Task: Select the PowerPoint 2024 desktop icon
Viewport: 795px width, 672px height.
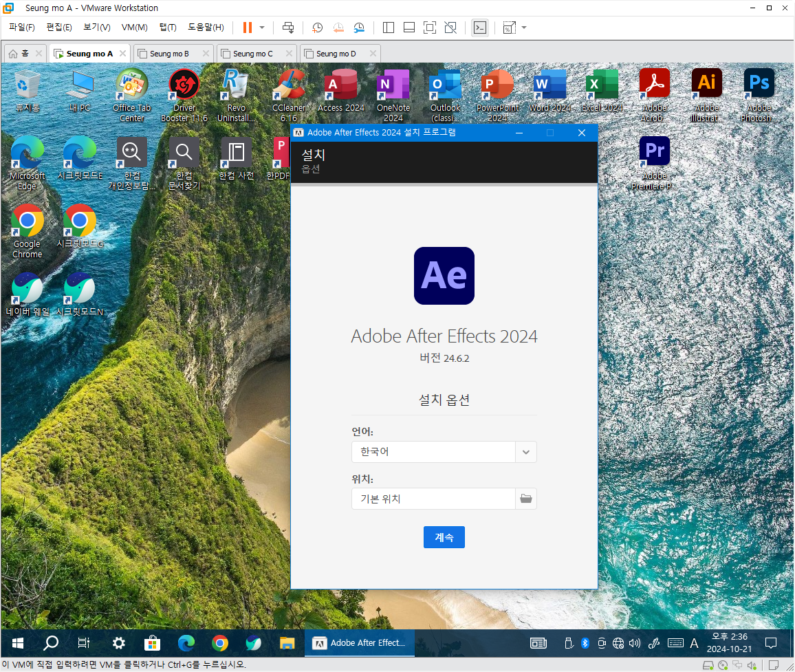Action: 497,96
